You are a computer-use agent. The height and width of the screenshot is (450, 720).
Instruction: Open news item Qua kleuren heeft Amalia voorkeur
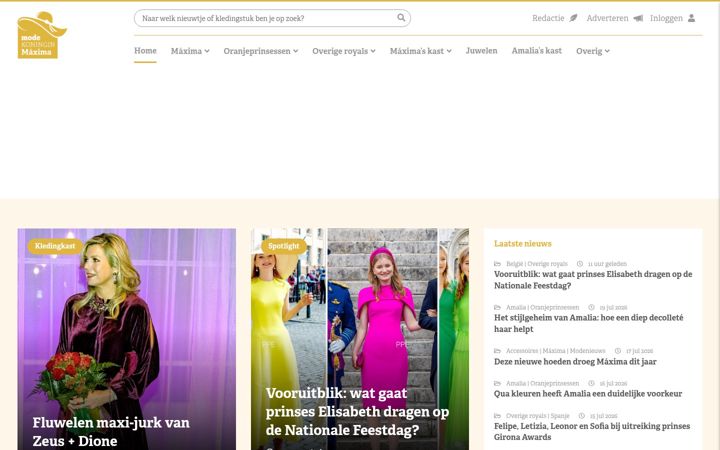click(x=588, y=394)
